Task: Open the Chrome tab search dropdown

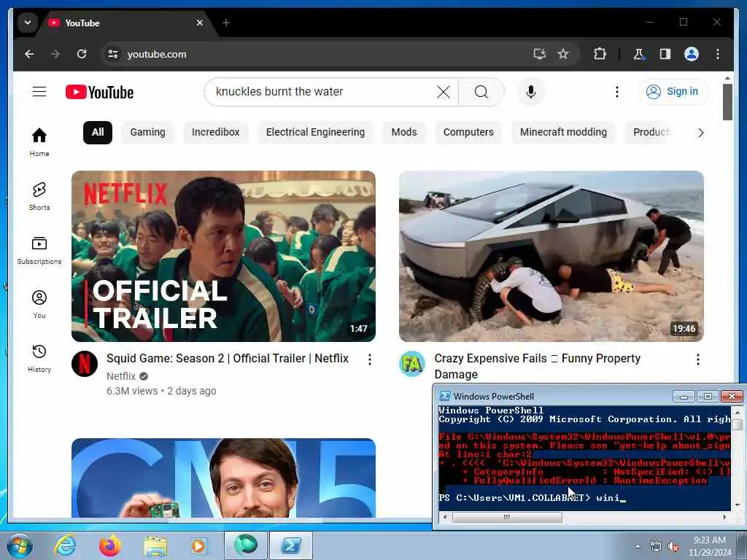Action: click(x=27, y=23)
